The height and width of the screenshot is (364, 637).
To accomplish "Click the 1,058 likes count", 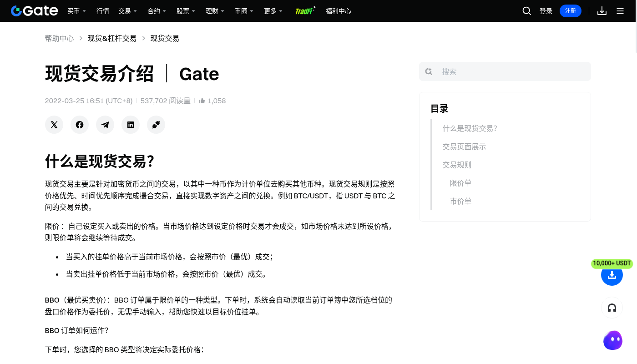I will pos(217,101).
